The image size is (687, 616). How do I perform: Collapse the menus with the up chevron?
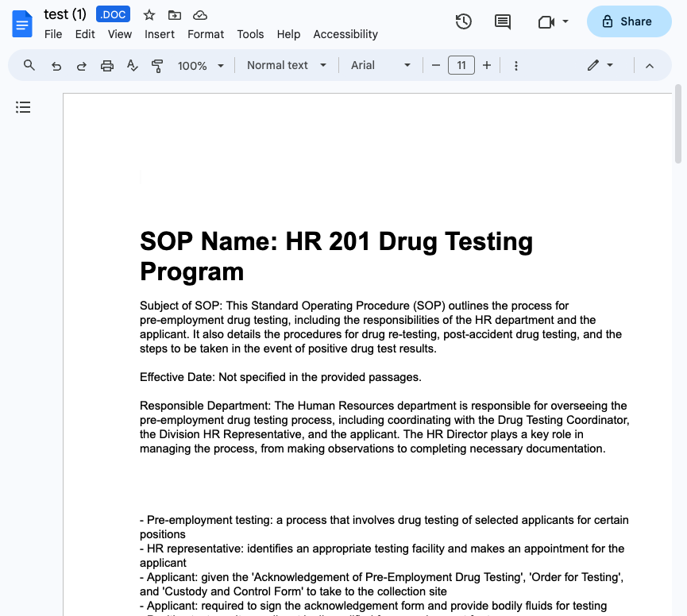click(650, 66)
